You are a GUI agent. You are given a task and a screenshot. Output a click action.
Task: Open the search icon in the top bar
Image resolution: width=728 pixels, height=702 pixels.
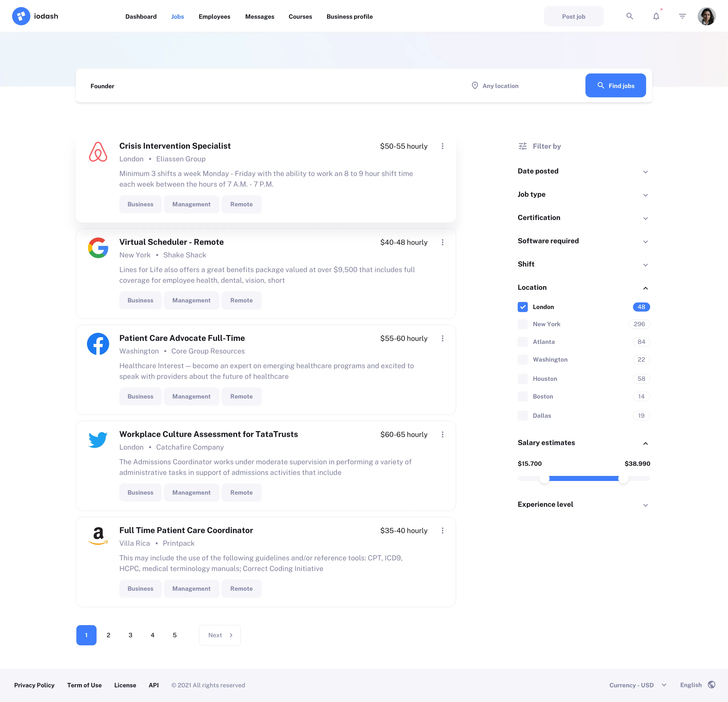click(630, 16)
